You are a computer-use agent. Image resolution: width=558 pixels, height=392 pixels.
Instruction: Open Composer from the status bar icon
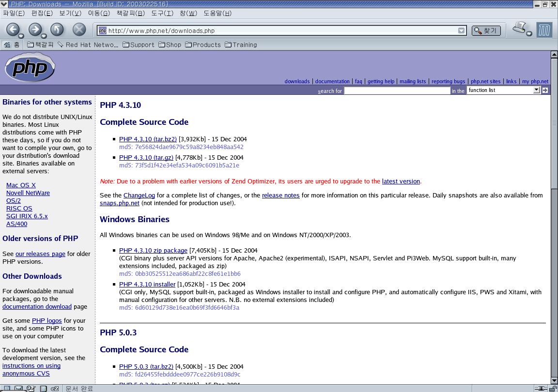(x=31, y=389)
